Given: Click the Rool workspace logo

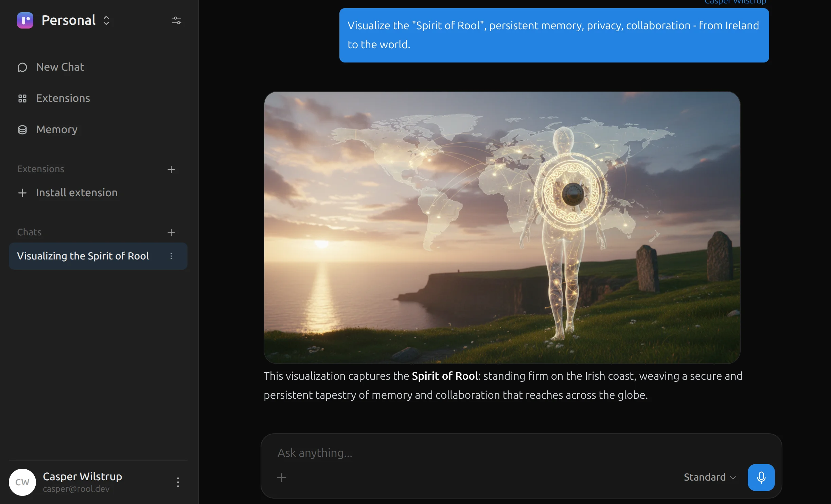Looking at the screenshot, I should point(25,20).
